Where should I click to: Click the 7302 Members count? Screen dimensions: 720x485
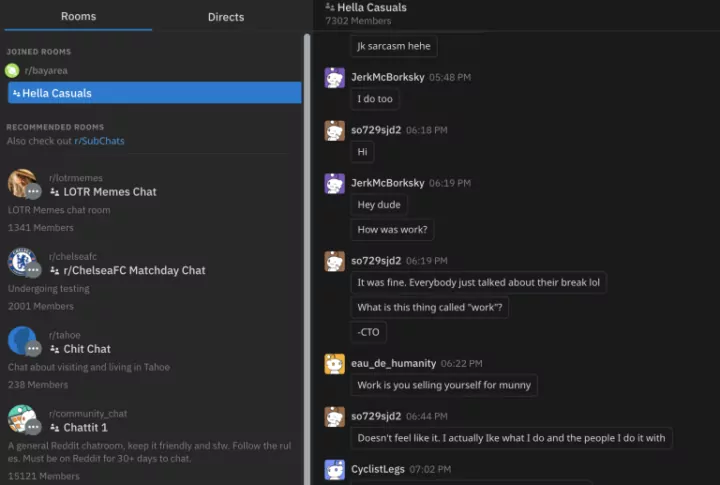coord(358,21)
